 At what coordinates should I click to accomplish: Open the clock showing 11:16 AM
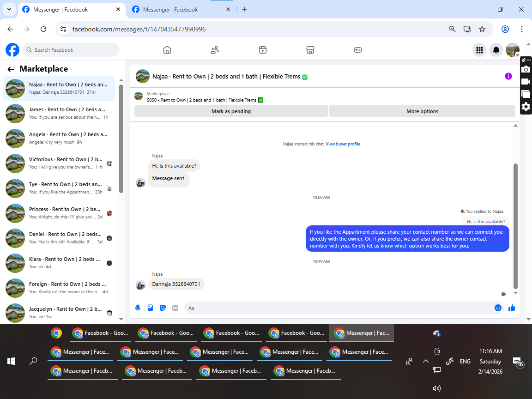point(490,351)
